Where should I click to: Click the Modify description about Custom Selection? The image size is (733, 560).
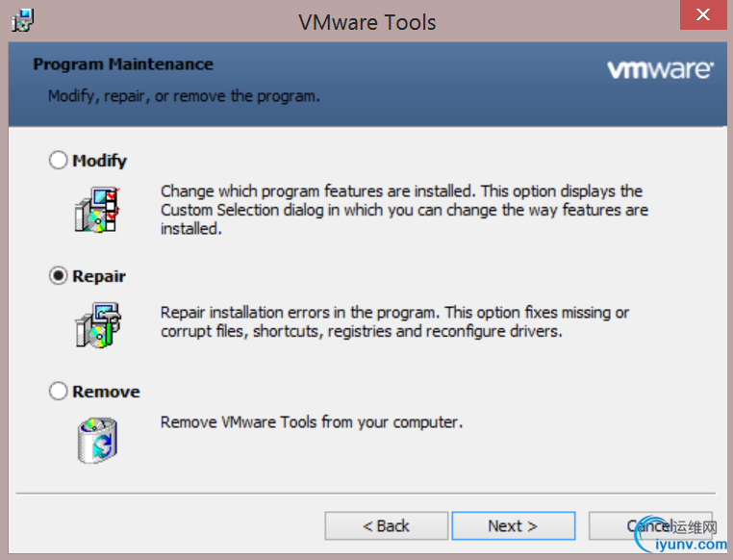click(x=404, y=210)
